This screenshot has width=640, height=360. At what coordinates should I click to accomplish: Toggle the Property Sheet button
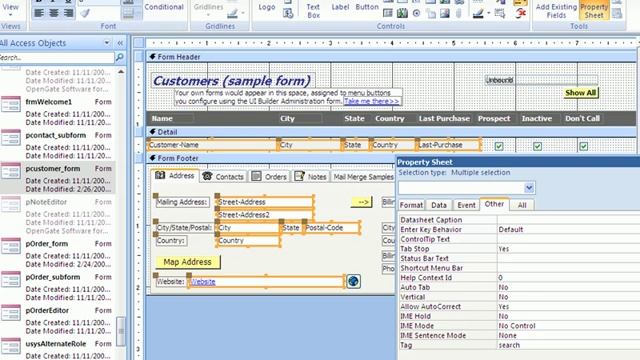(594, 10)
